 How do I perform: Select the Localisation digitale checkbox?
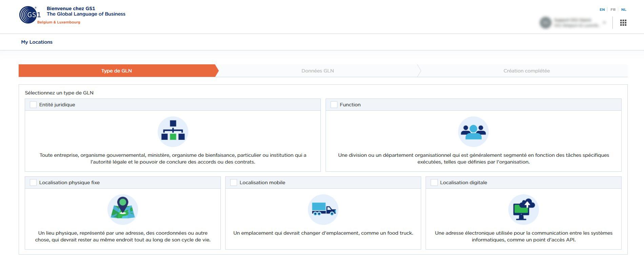point(434,183)
